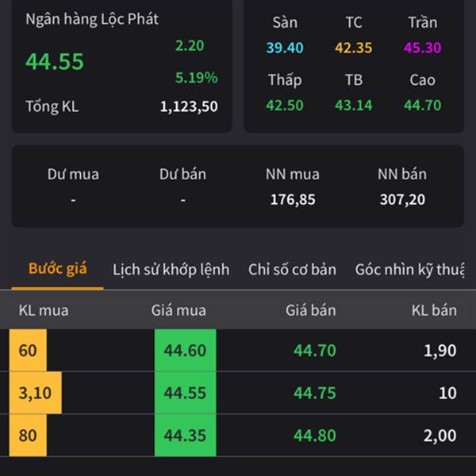Click the percent change 5.19%
Viewport: 476px width, 476px height.
pyautogui.click(x=197, y=78)
